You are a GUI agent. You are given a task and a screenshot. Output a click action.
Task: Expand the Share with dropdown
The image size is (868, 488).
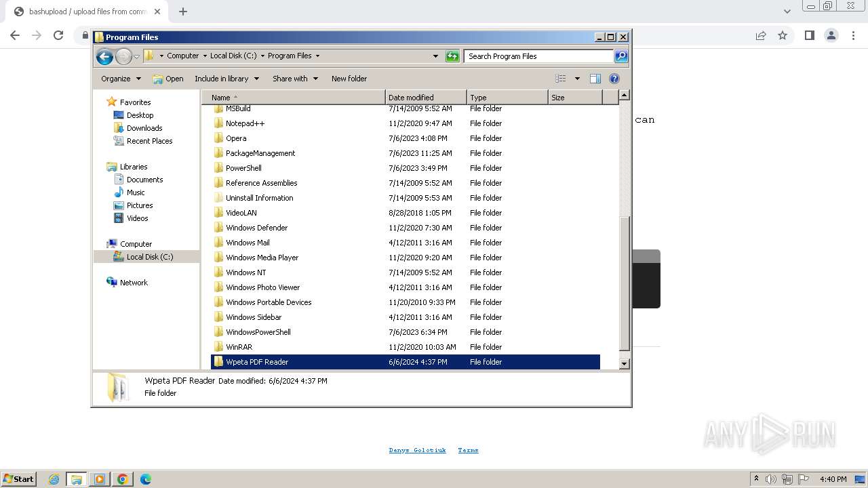[295, 79]
